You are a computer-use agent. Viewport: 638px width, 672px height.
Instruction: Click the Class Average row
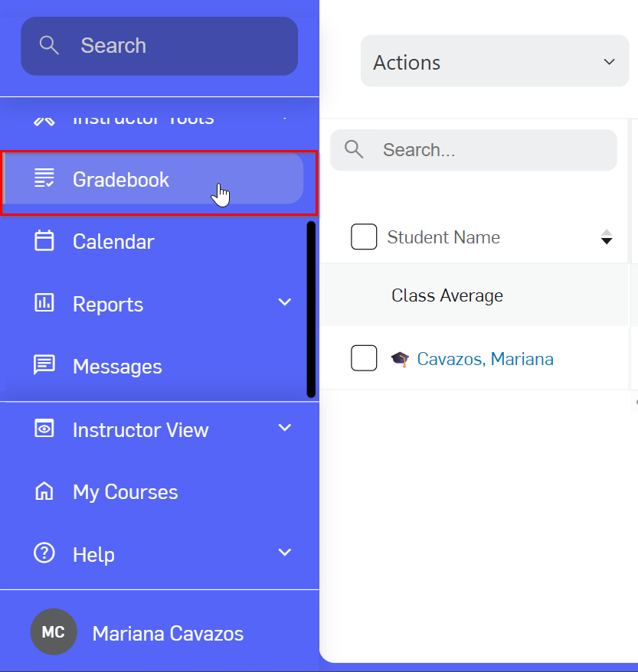point(474,295)
